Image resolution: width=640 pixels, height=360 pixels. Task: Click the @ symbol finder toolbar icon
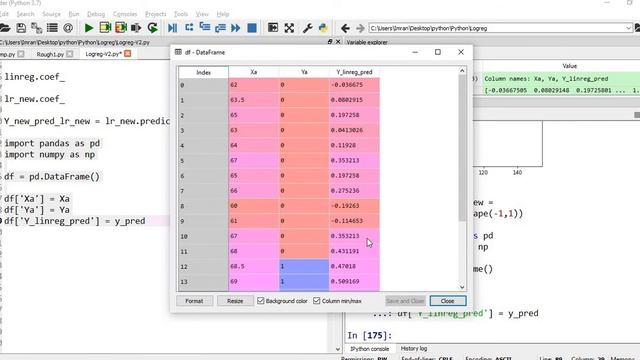68,28
